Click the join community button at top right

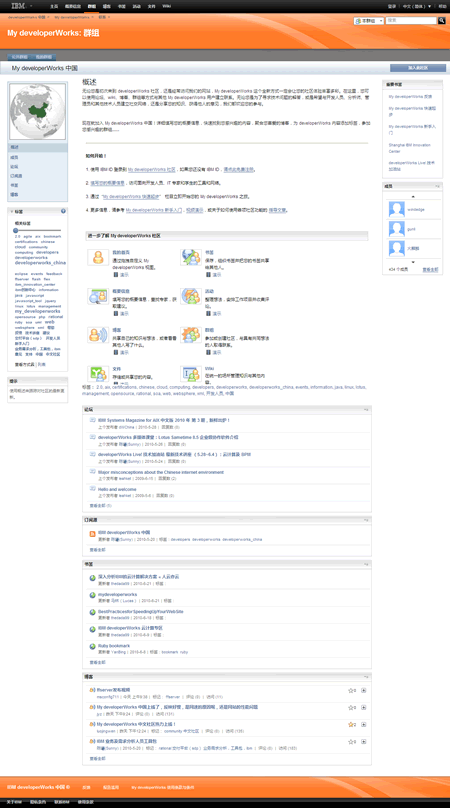(418, 68)
